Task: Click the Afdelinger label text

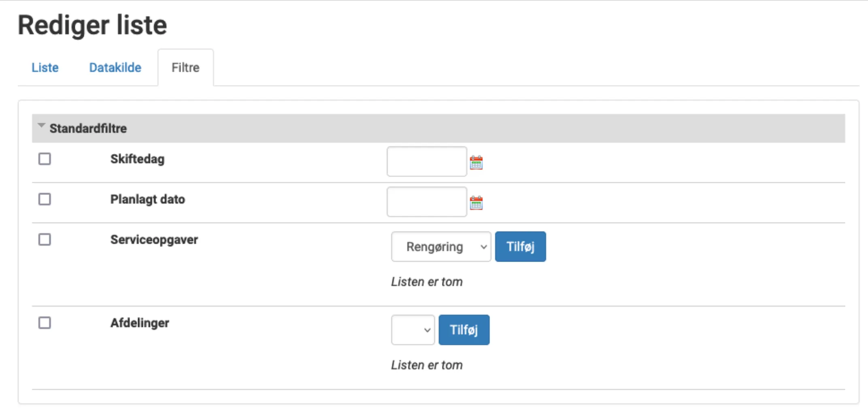Action: pos(140,323)
